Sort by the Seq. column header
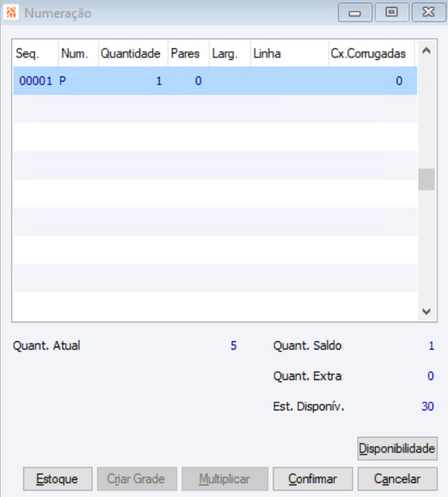The height and width of the screenshot is (497, 448). (x=35, y=53)
